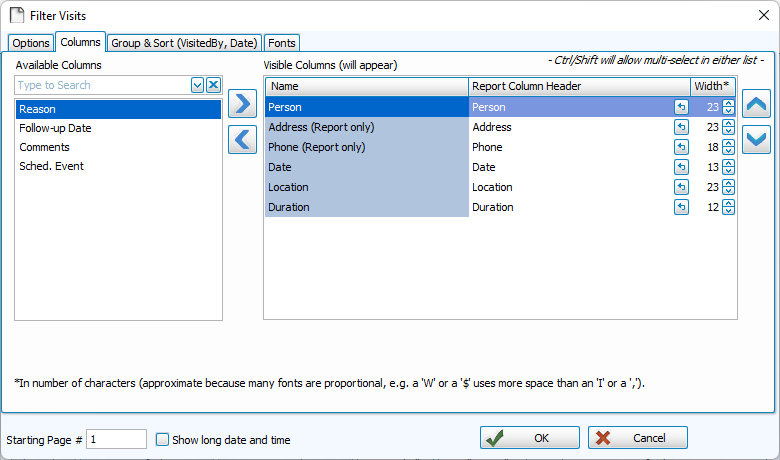Move selected column down with down arrow
Viewport: 780px width, 460px height.
coord(757,139)
